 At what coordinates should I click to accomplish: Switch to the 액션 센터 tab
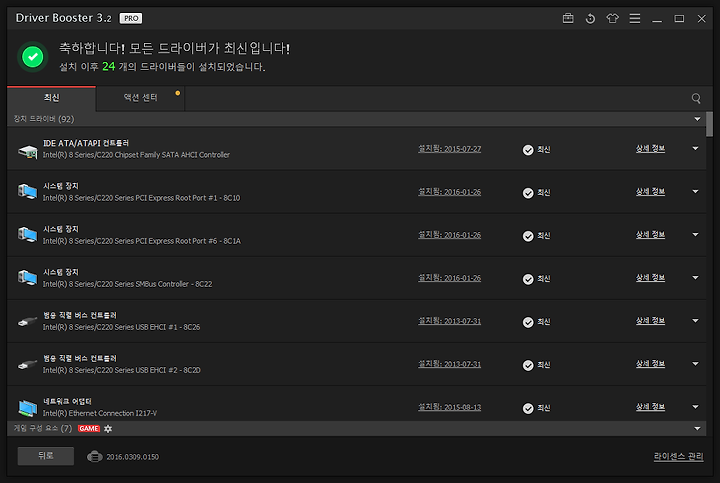point(141,98)
